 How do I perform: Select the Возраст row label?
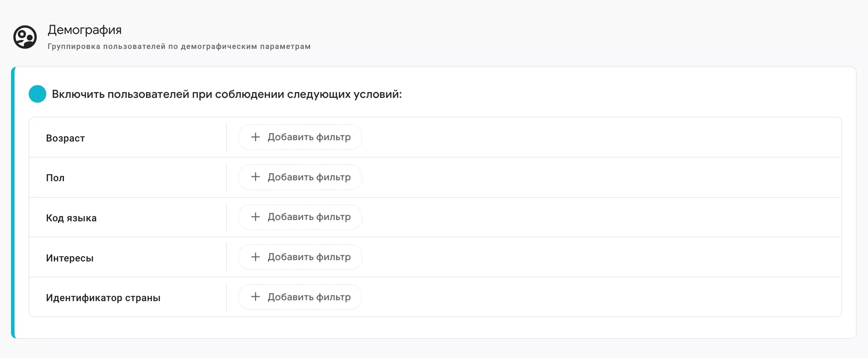pyautogui.click(x=65, y=138)
